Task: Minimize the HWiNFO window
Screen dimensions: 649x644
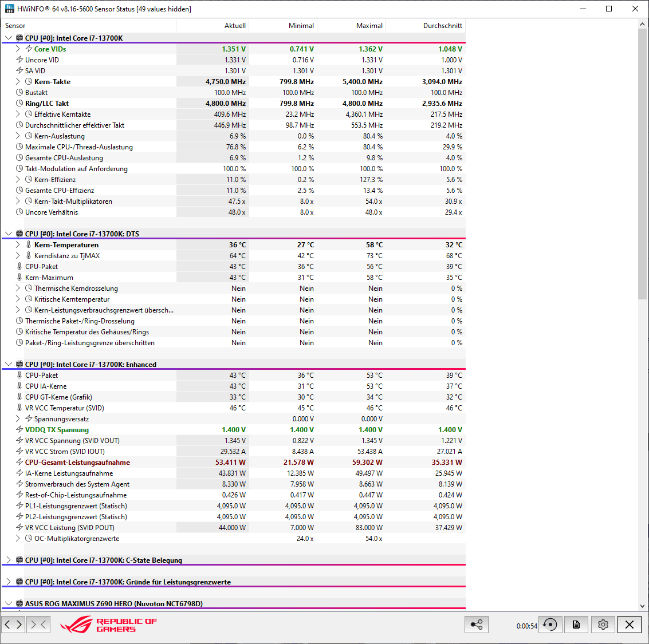Action: pyautogui.click(x=583, y=9)
